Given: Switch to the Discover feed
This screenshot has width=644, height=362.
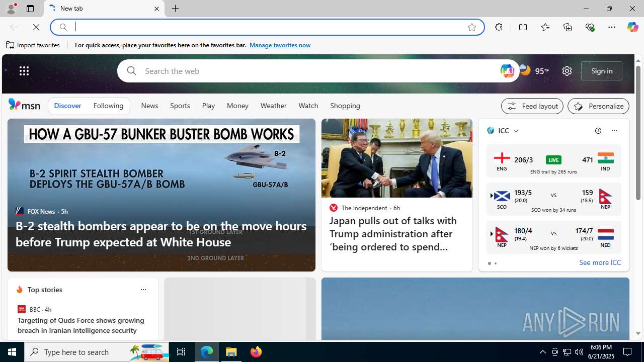Looking at the screenshot, I should 67,106.
